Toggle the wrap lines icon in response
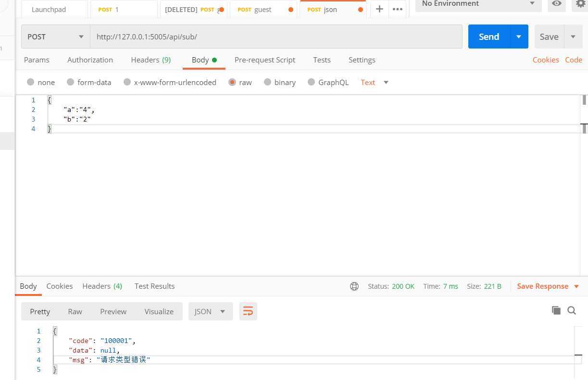This screenshot has width=588, height=380. 248,311
